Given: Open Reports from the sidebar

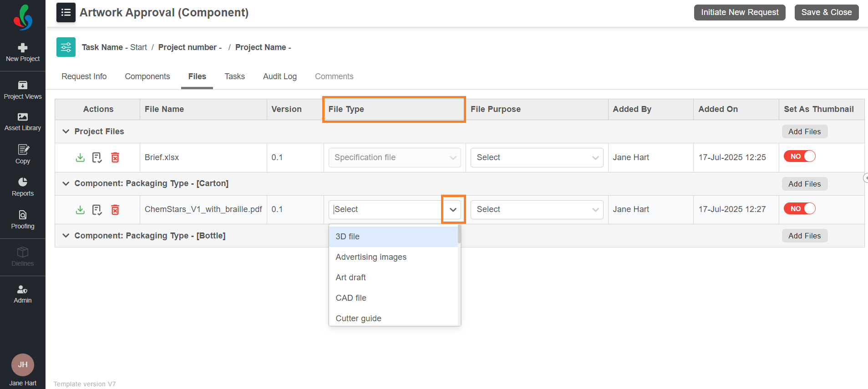Looking at the screenshot, I should [23, 187].
